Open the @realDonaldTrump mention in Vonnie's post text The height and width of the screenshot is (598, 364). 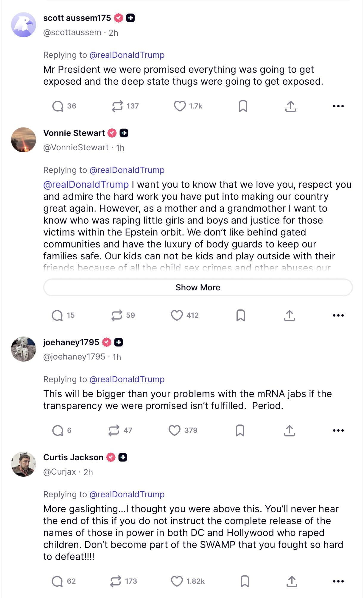click(86, 185)
